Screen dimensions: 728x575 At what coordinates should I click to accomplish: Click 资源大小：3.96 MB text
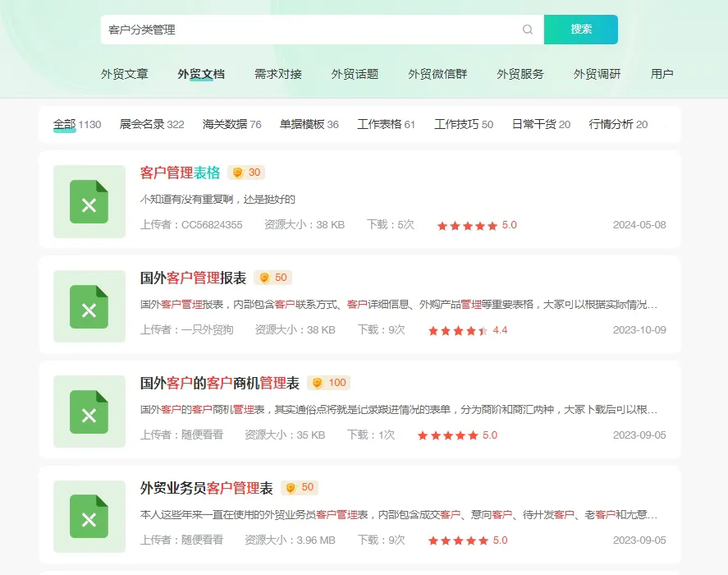[290, 540]
